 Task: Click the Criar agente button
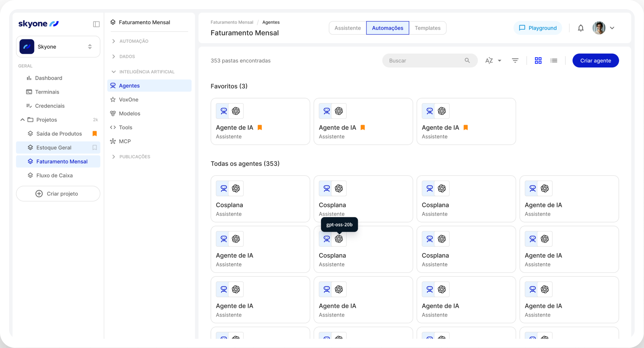(595, 61)
